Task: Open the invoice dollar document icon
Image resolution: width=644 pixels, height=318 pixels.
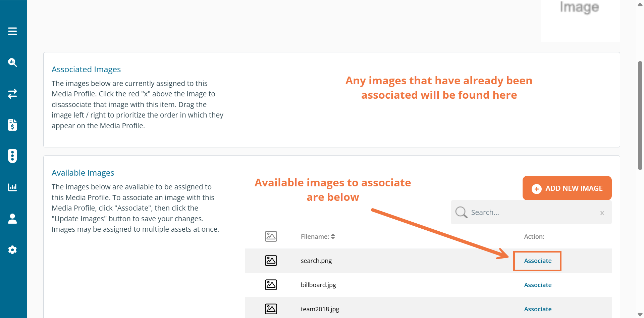Action: pyautogui.click(x=12, y=125)
